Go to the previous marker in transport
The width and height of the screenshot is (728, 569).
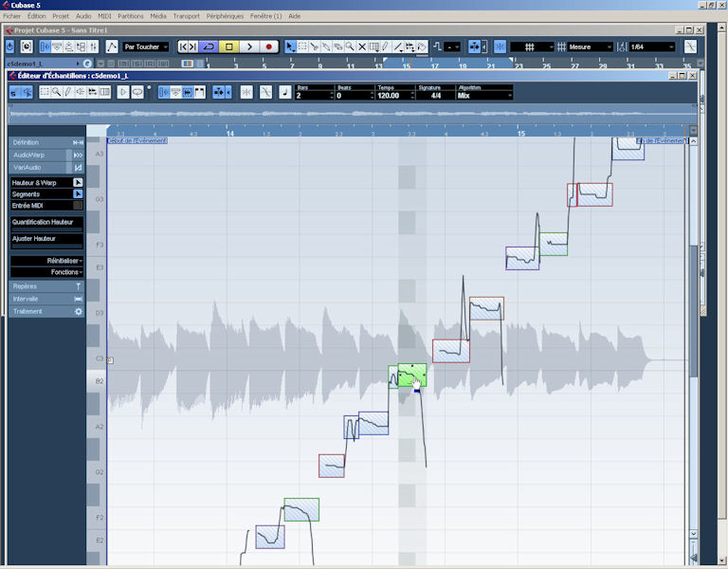tap(183, 46)
